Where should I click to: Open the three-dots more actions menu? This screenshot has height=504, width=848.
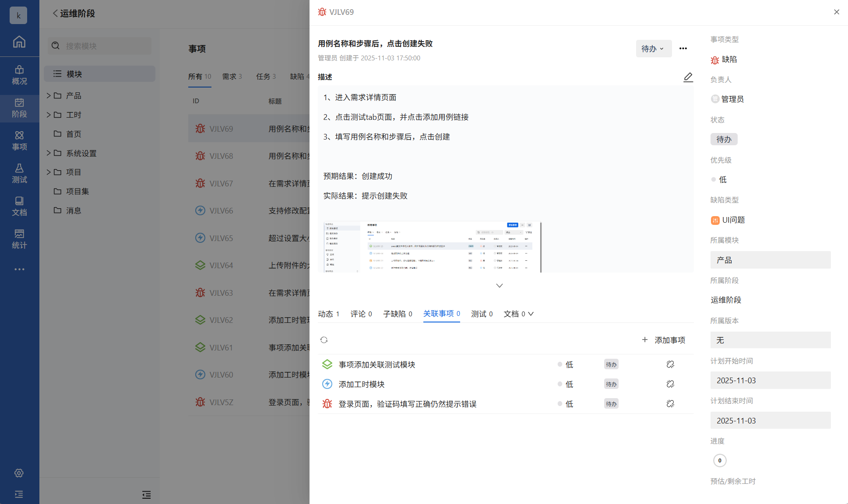(683, 49)
